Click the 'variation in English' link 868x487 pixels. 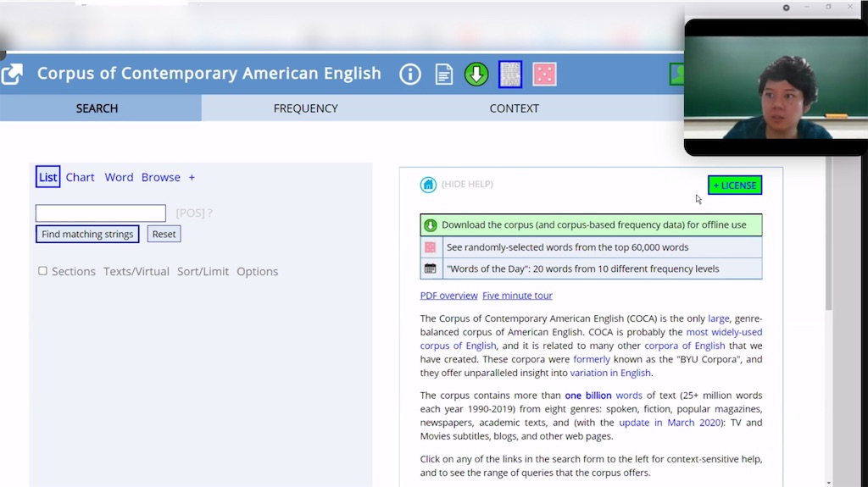click(610, 373)
